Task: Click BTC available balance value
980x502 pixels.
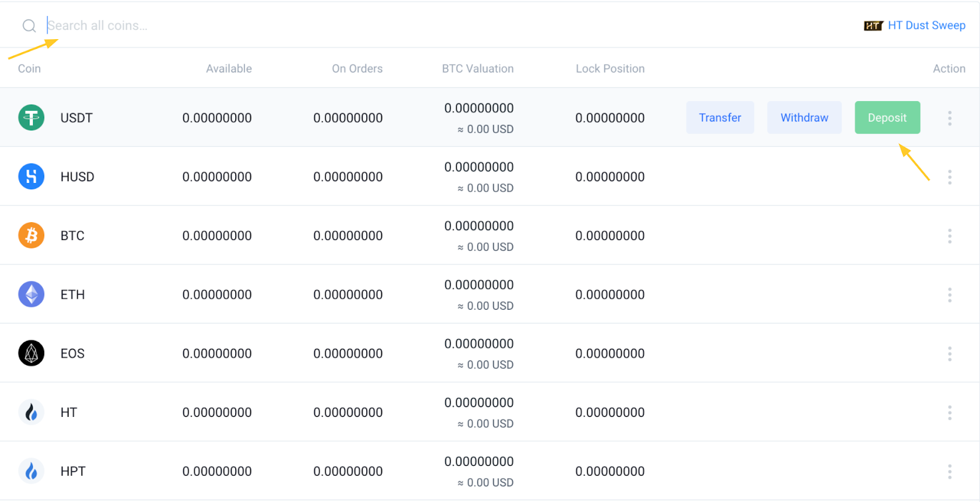Action: (217, 236)
